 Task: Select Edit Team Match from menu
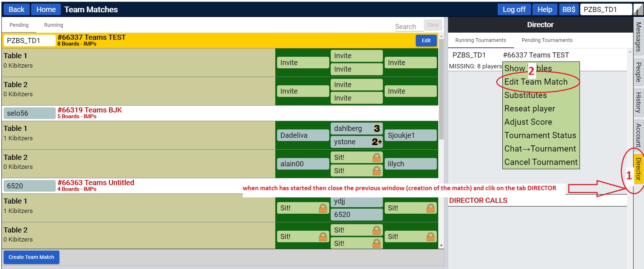click(536, 82)
